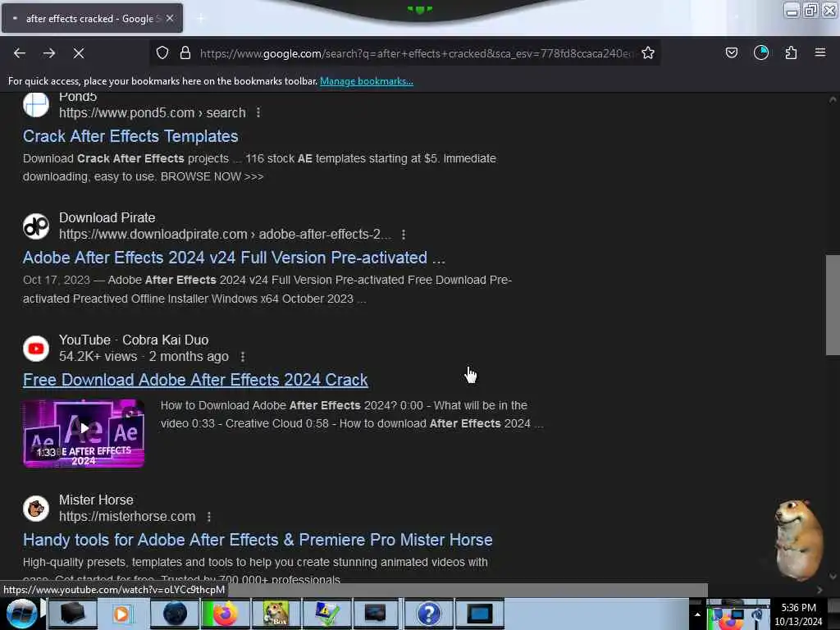Save page to Pocket
The image size is (840, 630).
pos(732,52)
